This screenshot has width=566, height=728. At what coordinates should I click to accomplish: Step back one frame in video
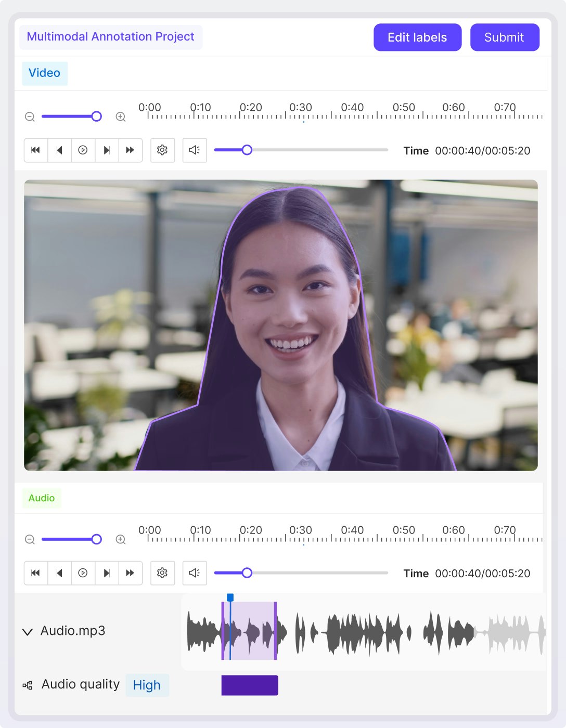(x=59, y=150)
